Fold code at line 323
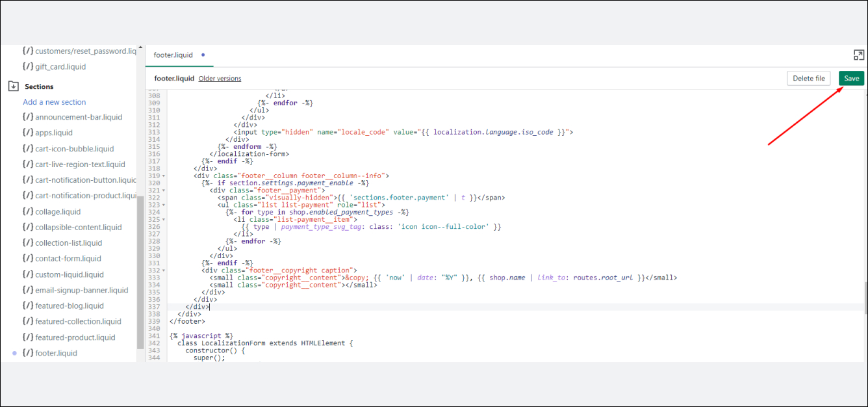868x407 pixels. point(164,205)
